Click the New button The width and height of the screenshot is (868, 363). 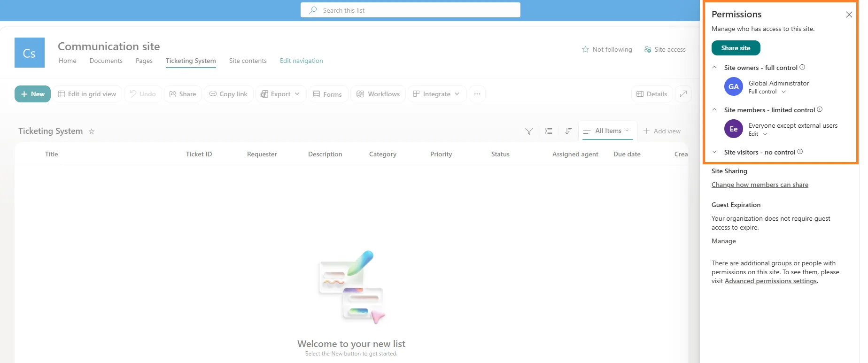[32, 94]
